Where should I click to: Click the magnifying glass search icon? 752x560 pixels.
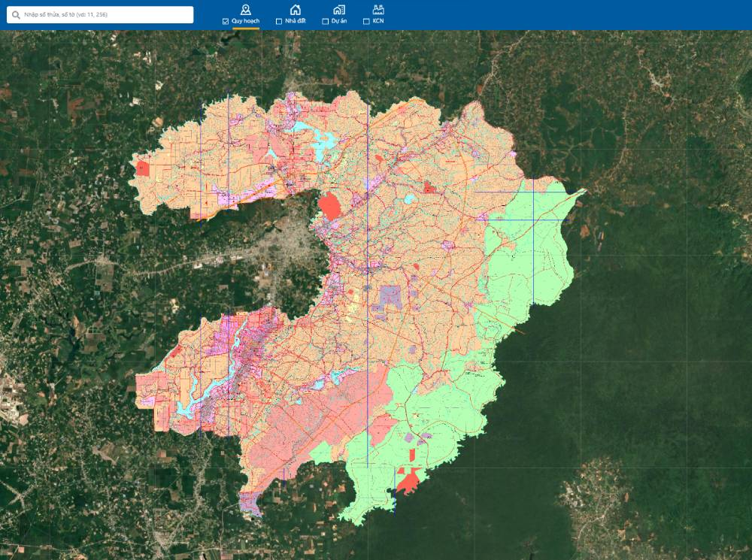[15, 14]
